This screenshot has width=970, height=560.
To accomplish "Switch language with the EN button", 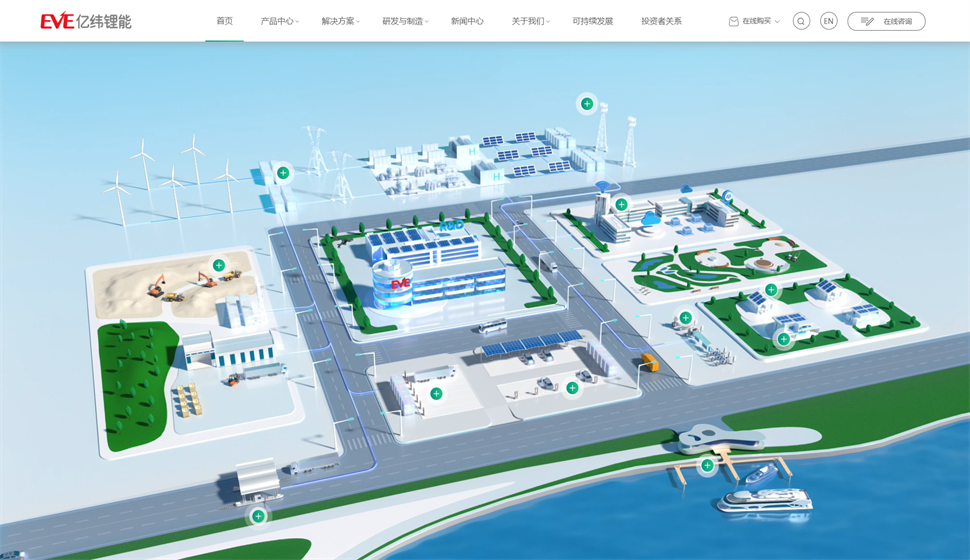I will [x=828, y=21].
